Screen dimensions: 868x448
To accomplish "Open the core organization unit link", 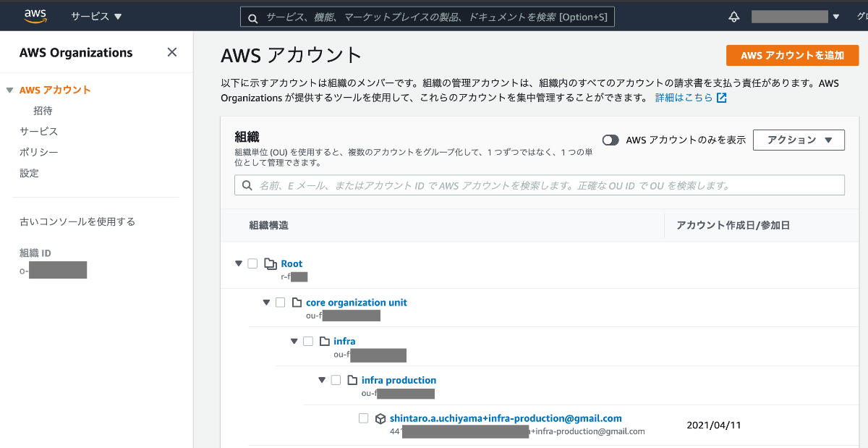I will [357, 303].
